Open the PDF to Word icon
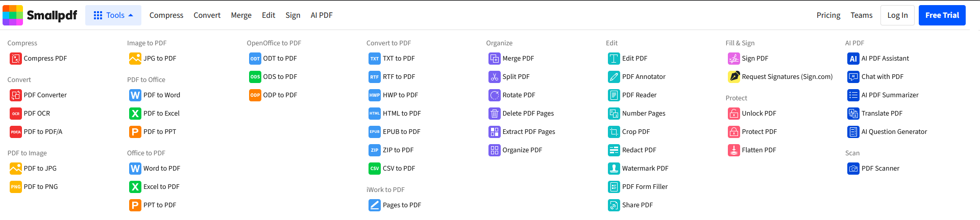The image size is (980, 220). point(135,95)
